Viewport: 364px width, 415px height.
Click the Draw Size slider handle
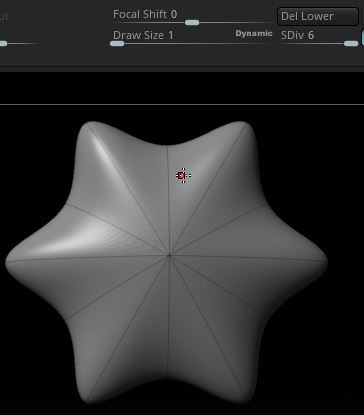(x=117, y=44)
